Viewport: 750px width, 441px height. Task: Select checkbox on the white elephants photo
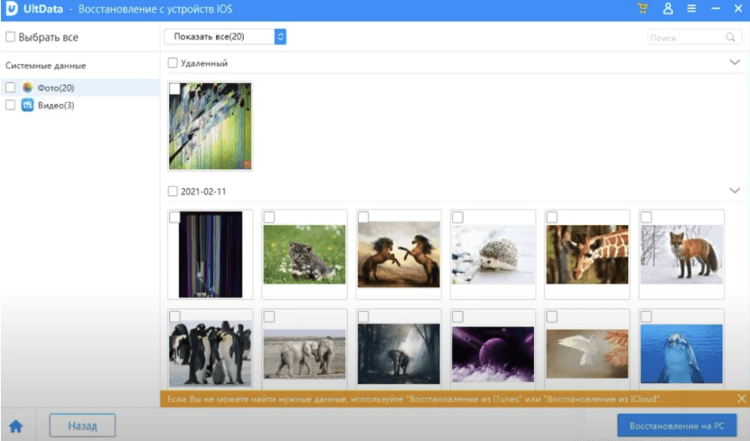pos(269,317)
